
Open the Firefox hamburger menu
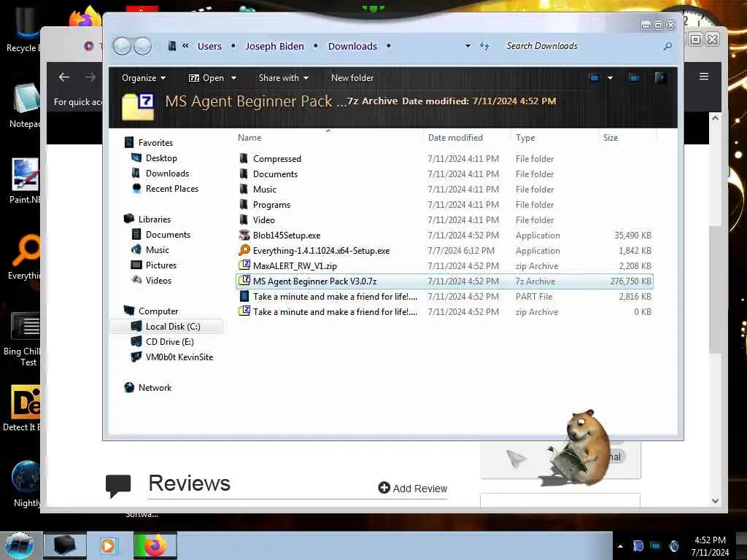point(704,77)
